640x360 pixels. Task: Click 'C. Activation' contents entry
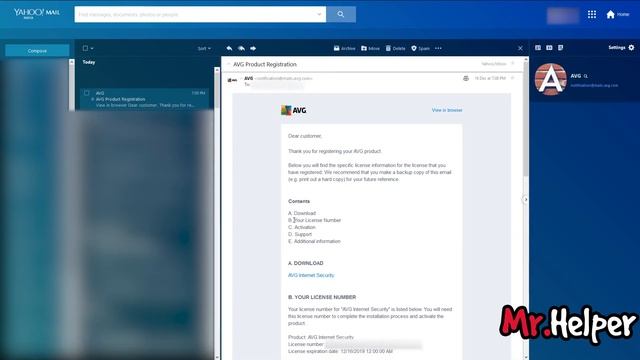[x=302, y=227]
